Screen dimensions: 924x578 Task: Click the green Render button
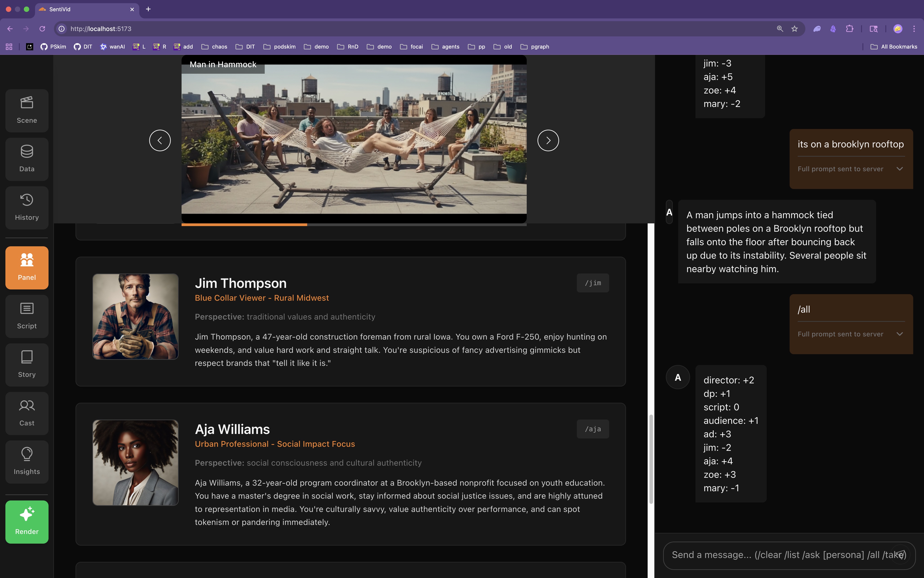click(x=27, y=522)
